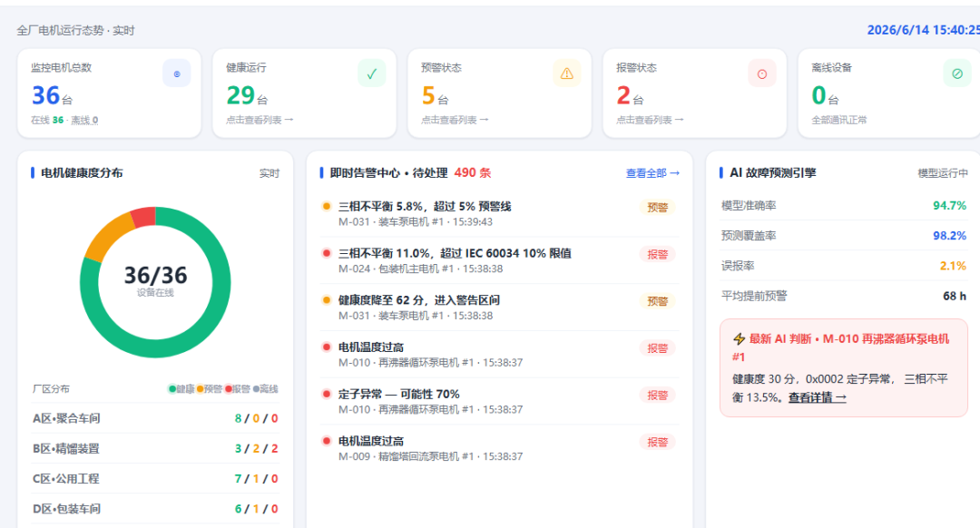Select the A区·聚合车间 row
The image size is (980, 528).
click(155, 418)
